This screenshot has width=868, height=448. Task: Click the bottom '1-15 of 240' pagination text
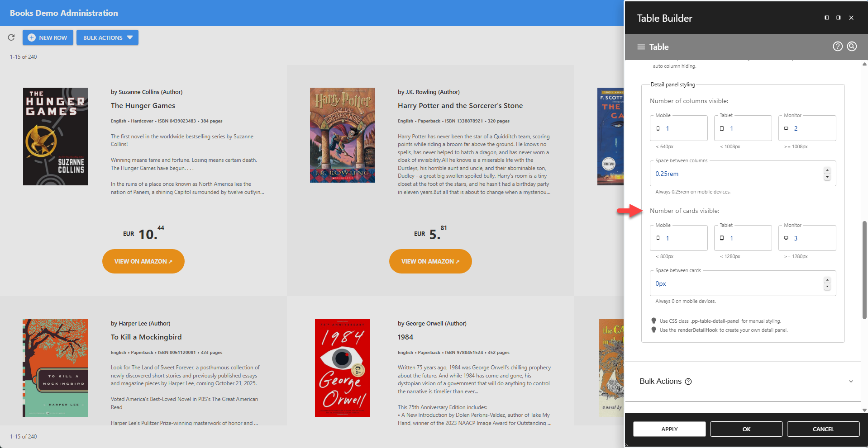coord(24,437)
